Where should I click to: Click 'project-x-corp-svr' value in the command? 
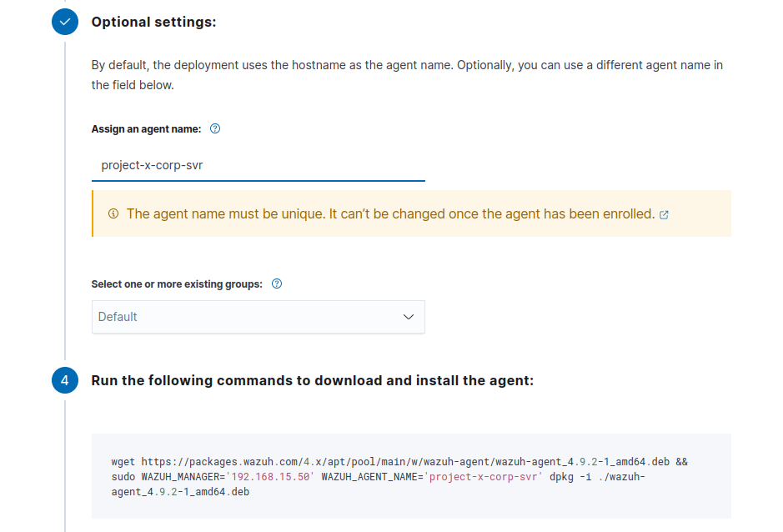coord(484,476)
